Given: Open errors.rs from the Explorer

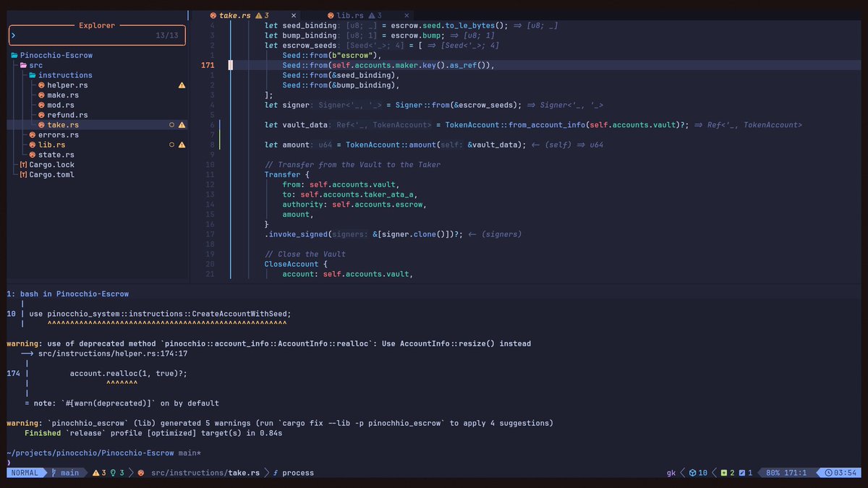Looking at the screenshot, I should pyautogui.click(x=59, y=135).
